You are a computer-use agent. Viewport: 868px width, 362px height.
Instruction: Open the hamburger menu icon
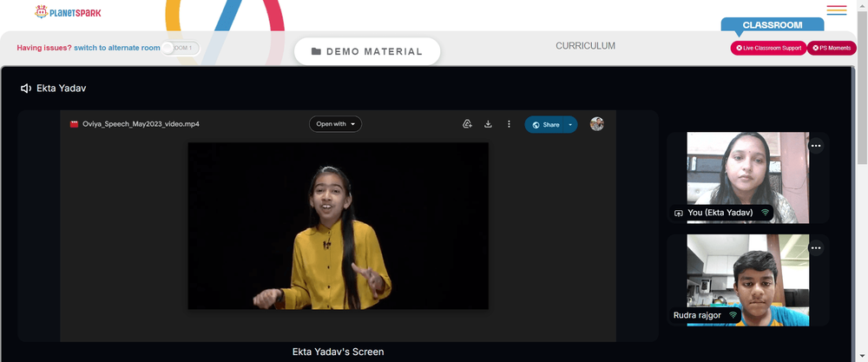837,10
